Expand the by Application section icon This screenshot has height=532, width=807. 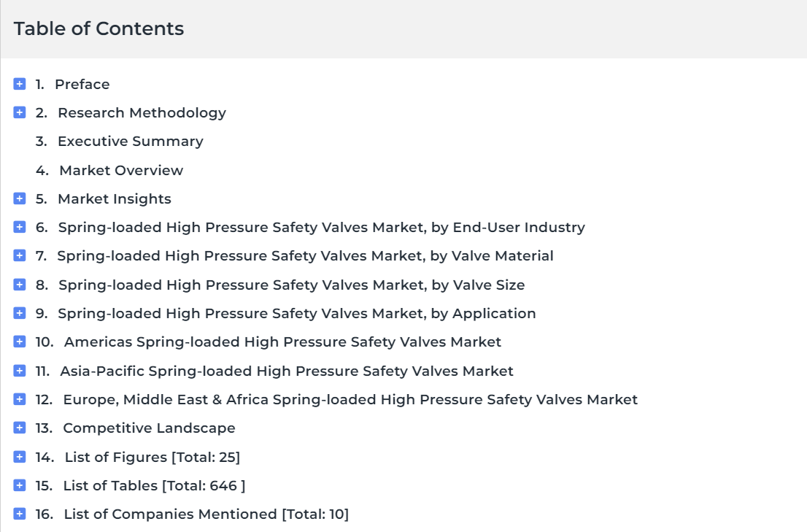[20, 313]
